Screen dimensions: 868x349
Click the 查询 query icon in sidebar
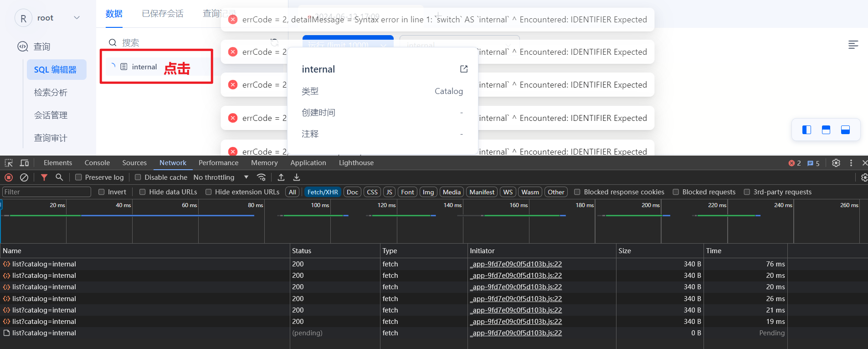point(23,47)
